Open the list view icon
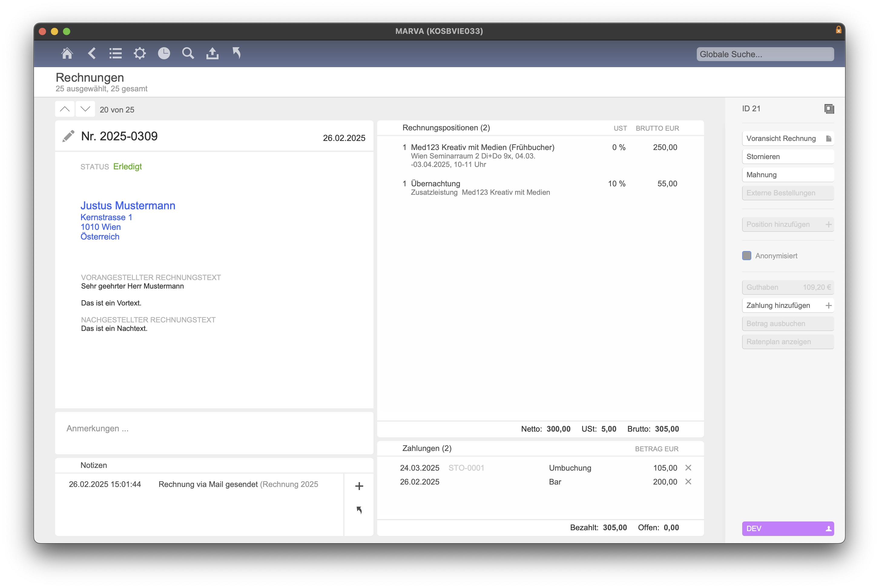 (x=116, y=54)
